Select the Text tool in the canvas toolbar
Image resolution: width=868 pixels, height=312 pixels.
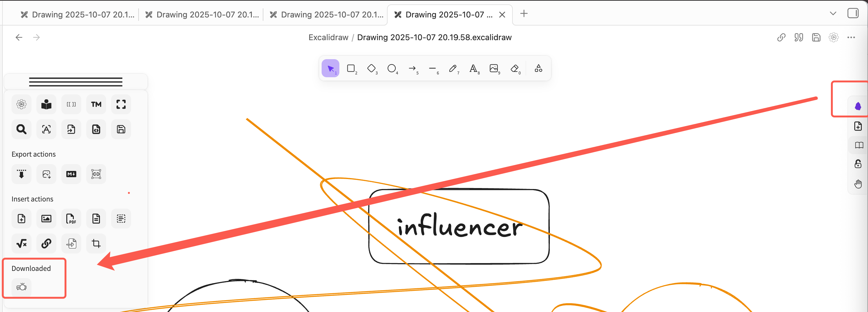pos(474,69)
